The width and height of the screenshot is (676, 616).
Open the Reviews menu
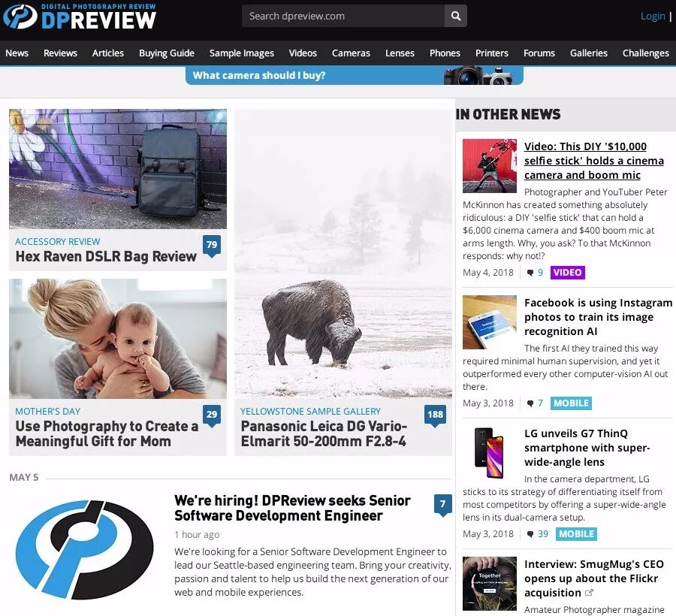(x=60, y=53)
